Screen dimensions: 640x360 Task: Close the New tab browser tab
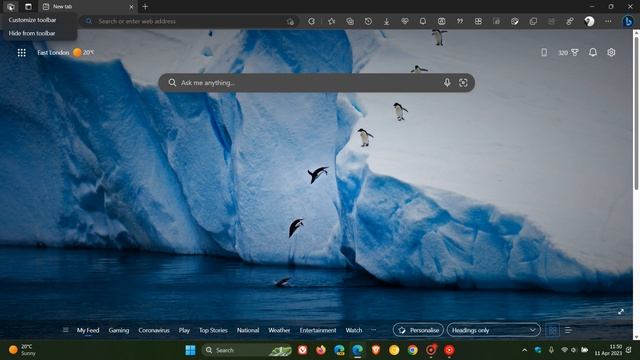(131, 7)
